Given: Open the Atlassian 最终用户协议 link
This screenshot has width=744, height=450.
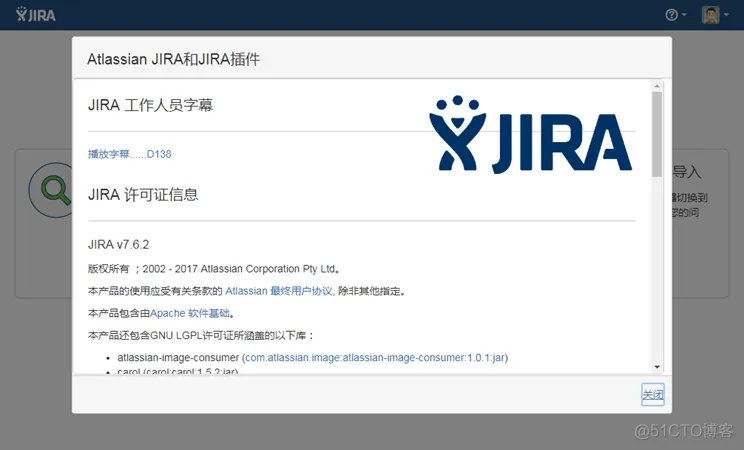Looking at the screenshot, I should pyautogui.click(x=279, y=291).
